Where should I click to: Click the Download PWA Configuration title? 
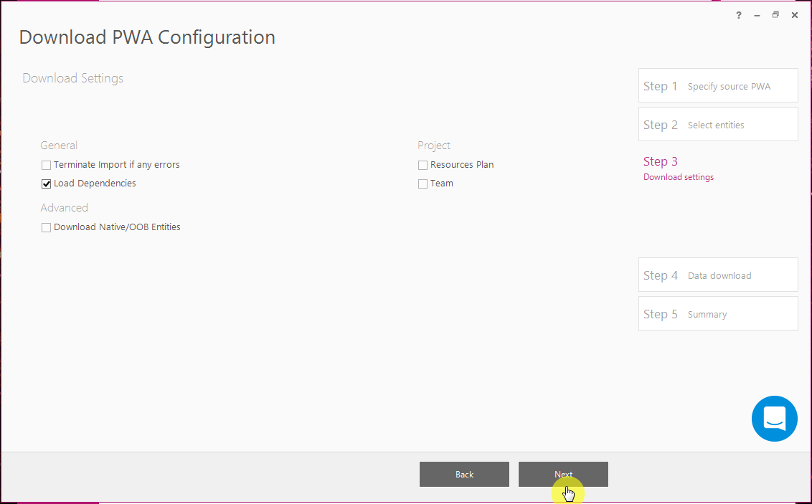click(x=147, y=38)
